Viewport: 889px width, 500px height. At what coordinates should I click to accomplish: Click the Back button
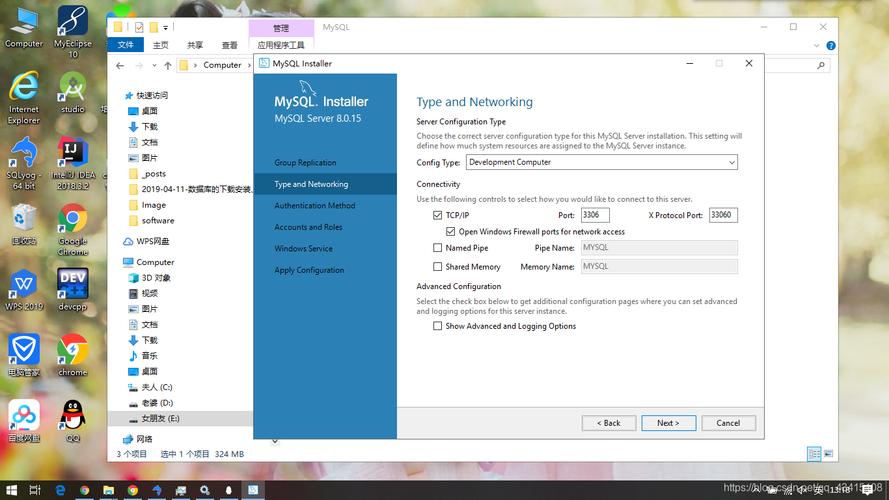pyautogui.click(x=609, y=423)
